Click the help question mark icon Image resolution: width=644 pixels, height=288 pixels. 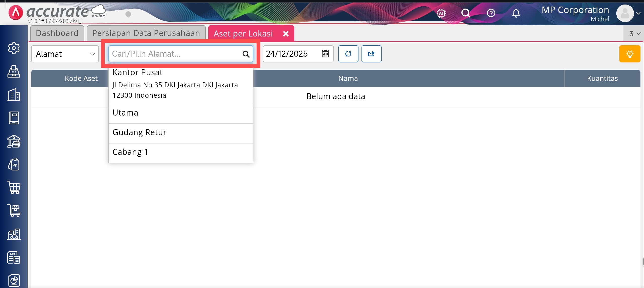tap(491, 13)
